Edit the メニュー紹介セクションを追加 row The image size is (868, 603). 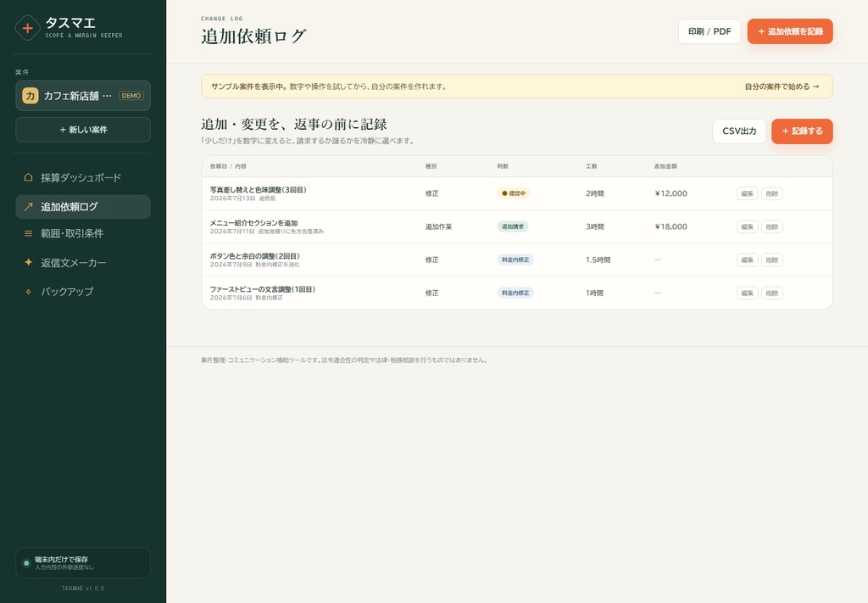tap(748, 227)
